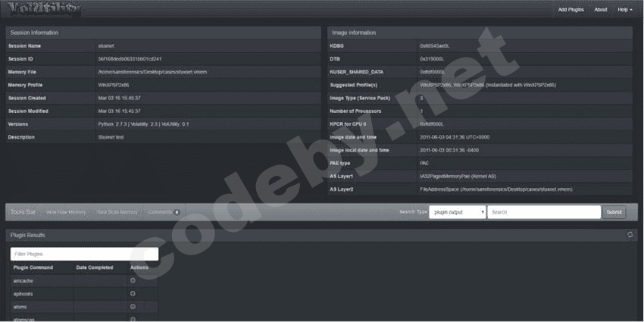Run the amcache plugin action icon
Screen dimensions: 644x322
pos(133,281)
